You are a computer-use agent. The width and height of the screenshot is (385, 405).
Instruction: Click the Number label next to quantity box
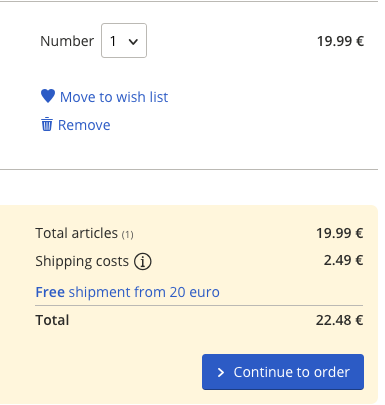pyautogui.click(x=67, y=41)
